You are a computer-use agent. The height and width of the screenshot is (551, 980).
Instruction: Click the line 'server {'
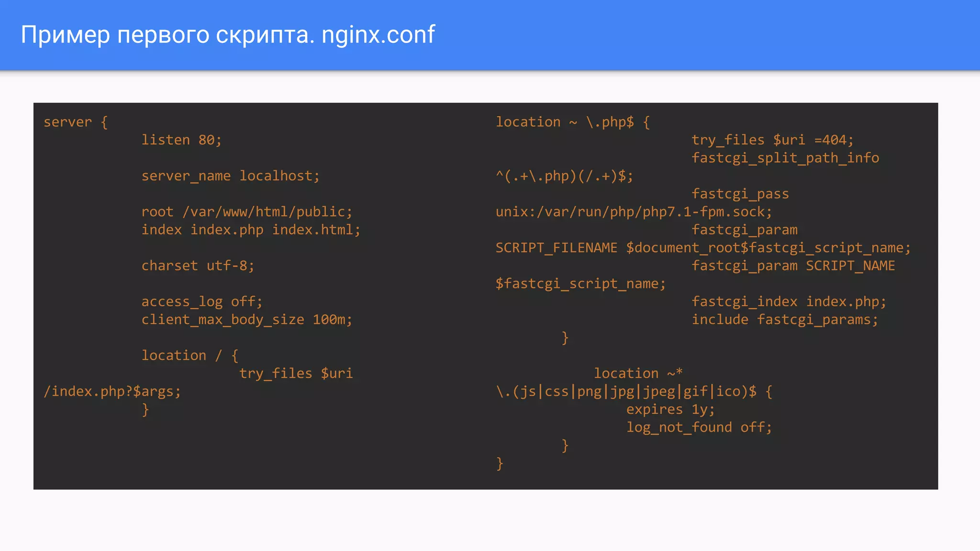[x=76, y=122]
